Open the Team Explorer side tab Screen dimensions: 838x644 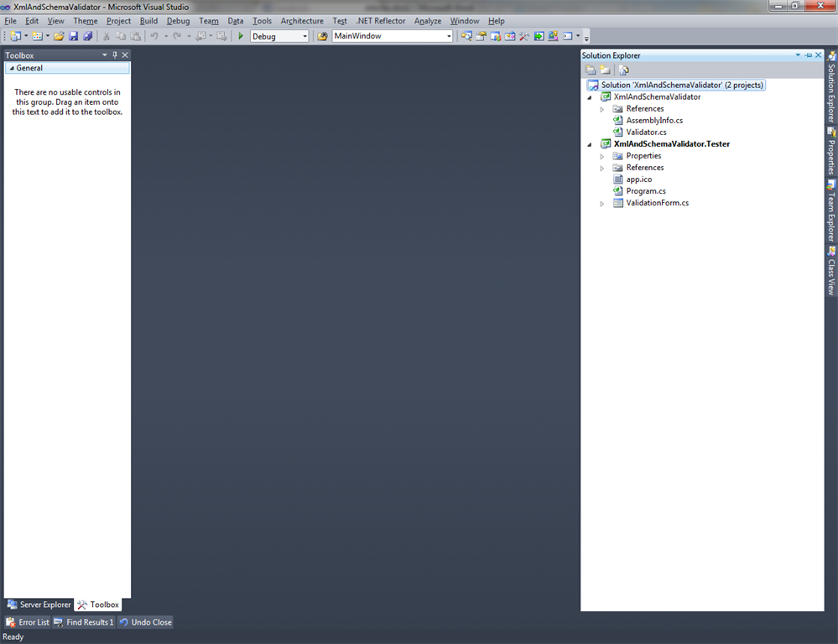831,210
